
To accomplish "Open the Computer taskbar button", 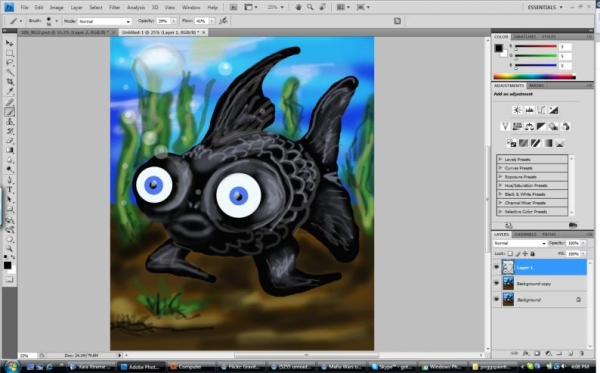I will point(191,367).
